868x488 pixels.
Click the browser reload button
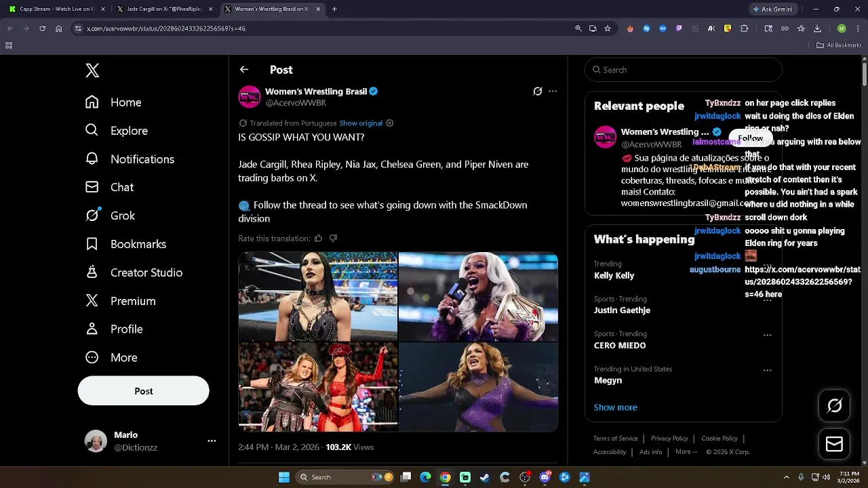42,28
